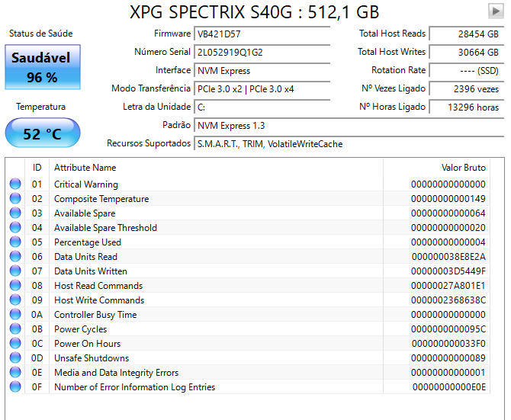Click the Saudável 96 % health status button

43,67
